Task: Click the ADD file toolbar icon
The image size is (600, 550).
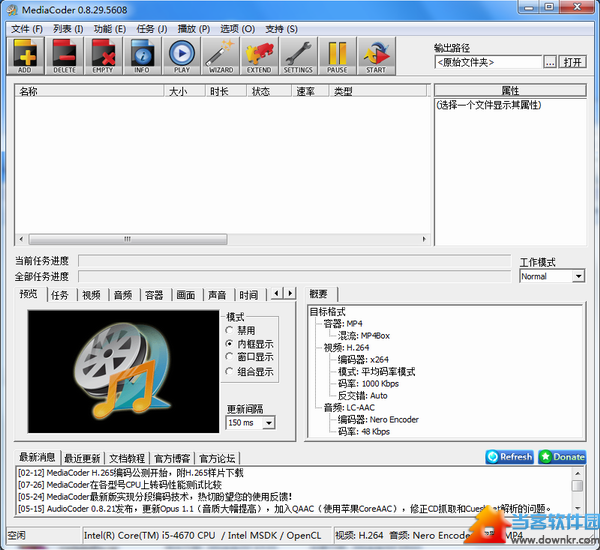Action: pyautogui.click(x=25, y=56)
